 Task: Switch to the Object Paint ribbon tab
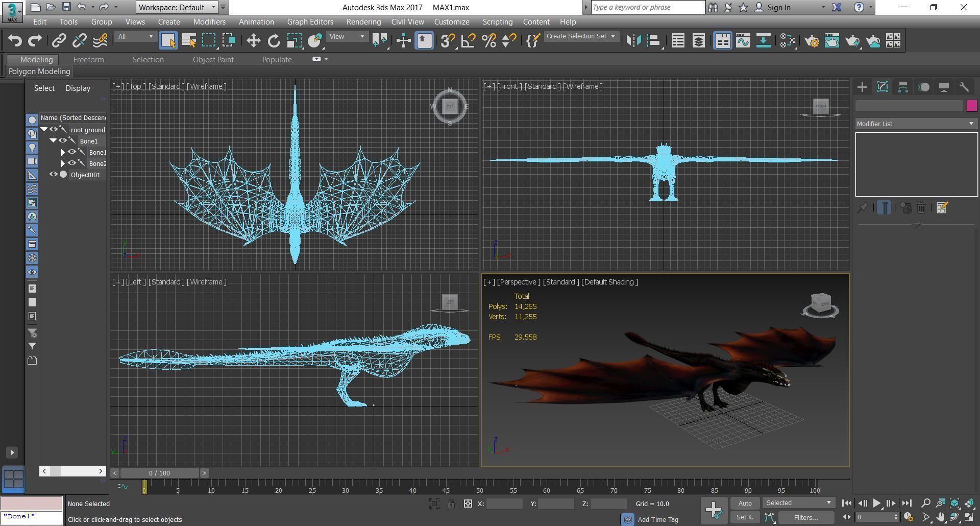pos(213,60)
